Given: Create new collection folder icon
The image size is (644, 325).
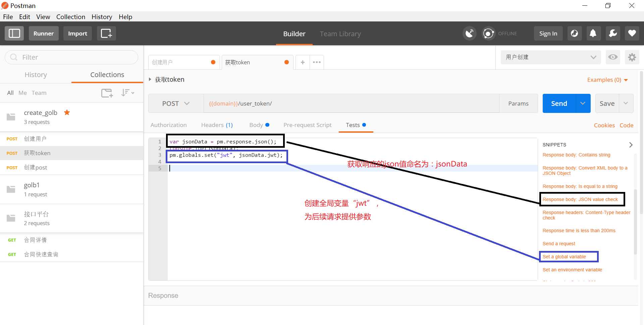Looking at the screenshot, I should 107,93.
